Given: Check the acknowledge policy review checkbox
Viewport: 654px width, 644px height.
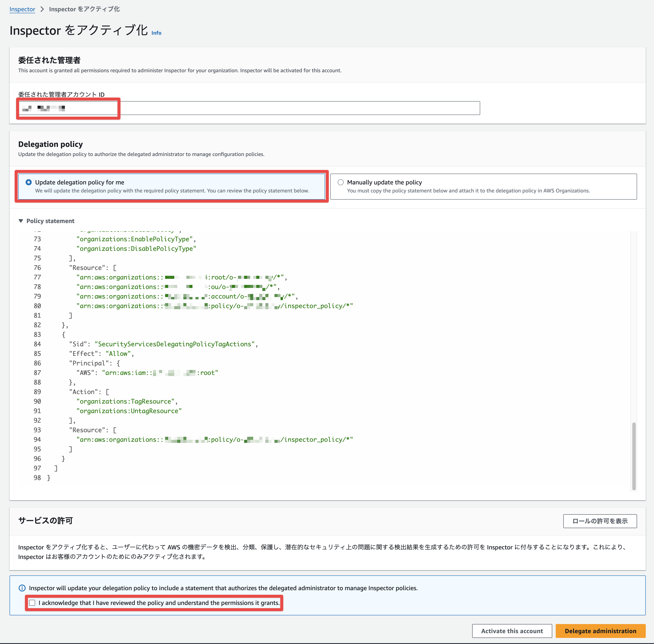Looking at the screenshot, I should 32,603.
